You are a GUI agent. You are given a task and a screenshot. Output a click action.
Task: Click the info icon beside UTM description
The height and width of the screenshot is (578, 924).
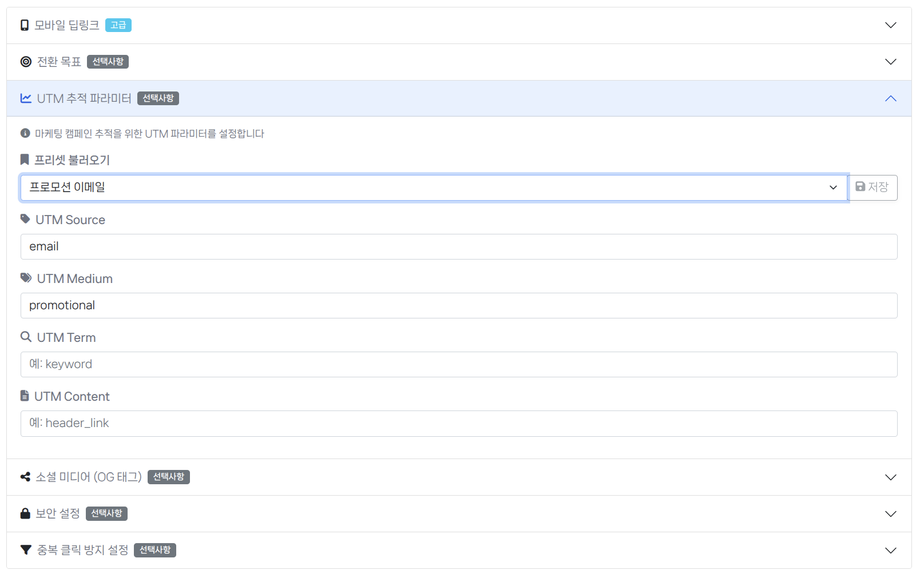click(x=25, y=133)
